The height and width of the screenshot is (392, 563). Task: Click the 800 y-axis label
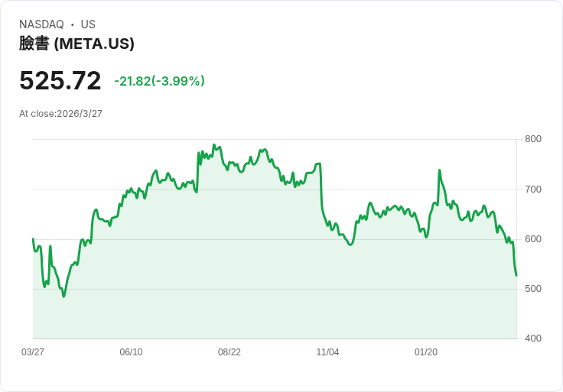pyautogui.click(x=533, y=139)
